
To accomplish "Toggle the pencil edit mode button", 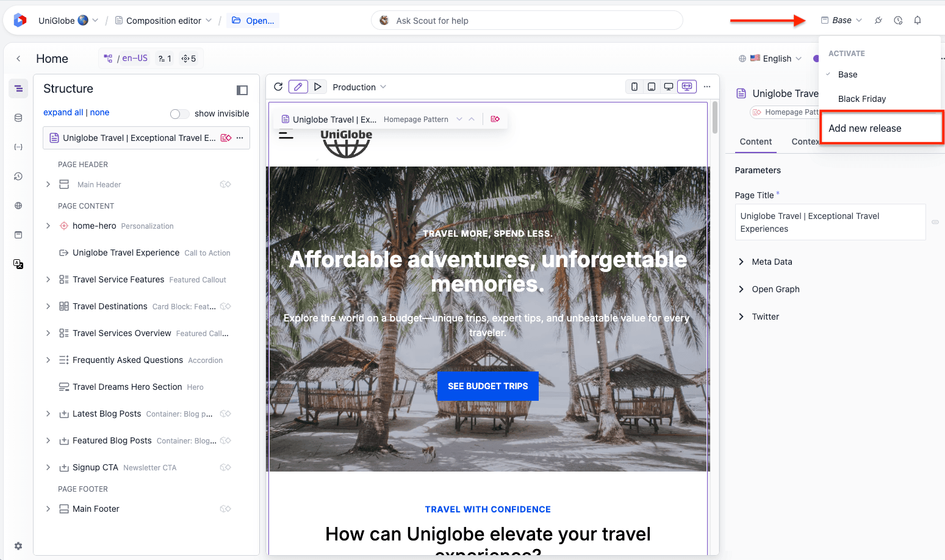I will pyautogui.click(x=298, y=87).
